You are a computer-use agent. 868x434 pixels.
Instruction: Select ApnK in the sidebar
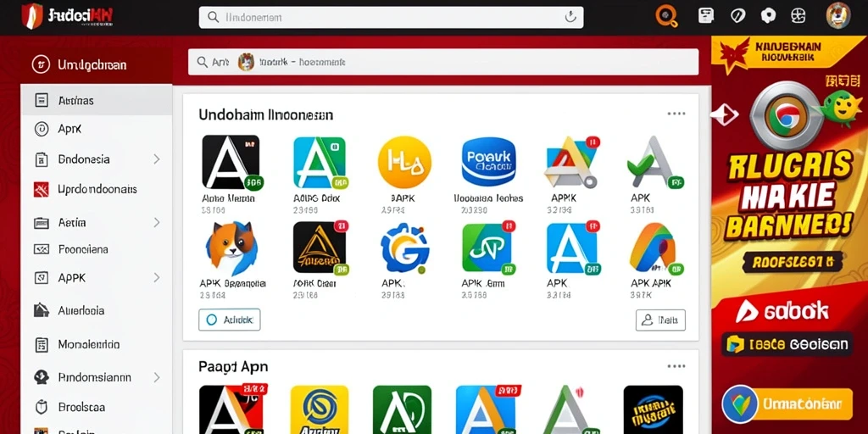97,129
